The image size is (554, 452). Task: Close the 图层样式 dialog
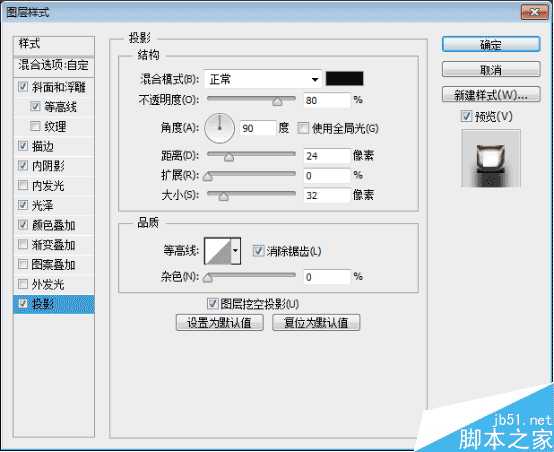pyautogui.click(x=535, y=12)
